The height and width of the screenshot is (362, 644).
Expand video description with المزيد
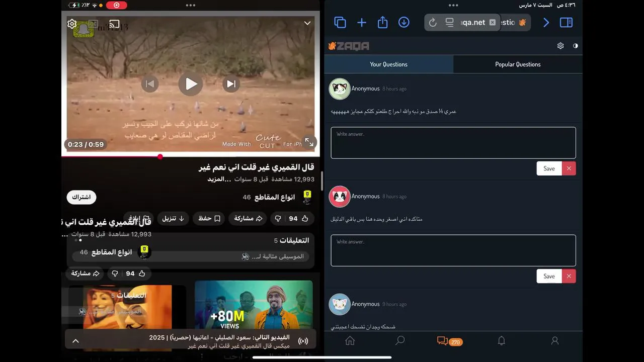coord(219,179)
